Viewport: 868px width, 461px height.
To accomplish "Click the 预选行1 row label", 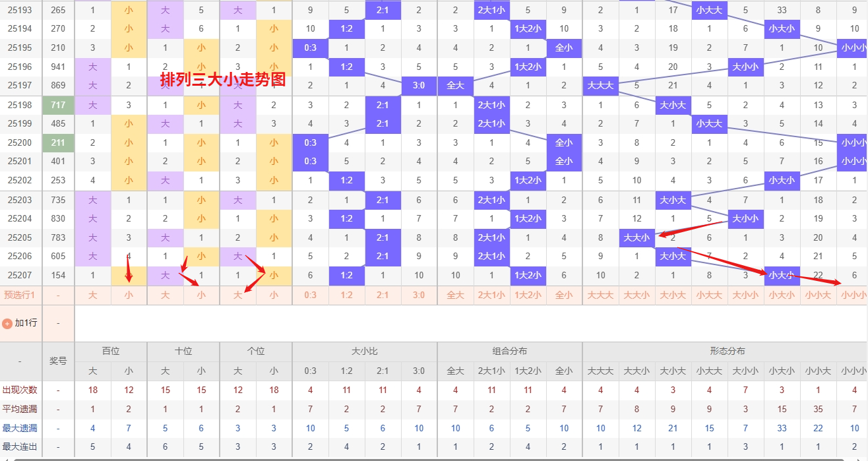I will 20,295.
